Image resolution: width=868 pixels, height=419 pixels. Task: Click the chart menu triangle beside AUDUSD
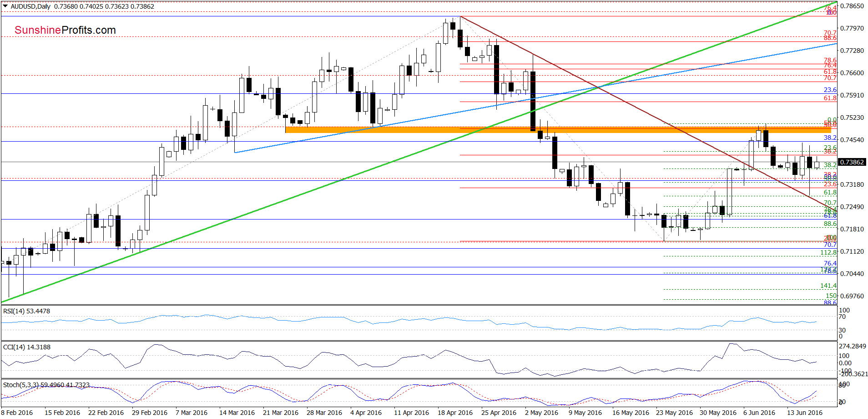[x=5, y=6]
